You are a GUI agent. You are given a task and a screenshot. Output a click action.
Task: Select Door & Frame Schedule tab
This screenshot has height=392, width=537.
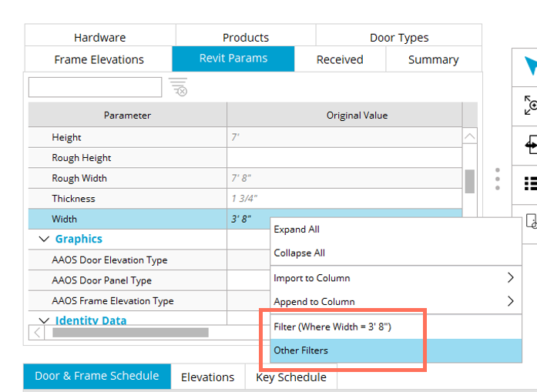click(x=97, y=376)
